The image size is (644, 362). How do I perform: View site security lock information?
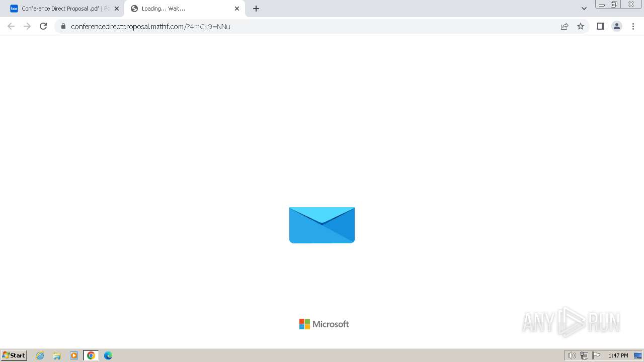click(63, 26)
